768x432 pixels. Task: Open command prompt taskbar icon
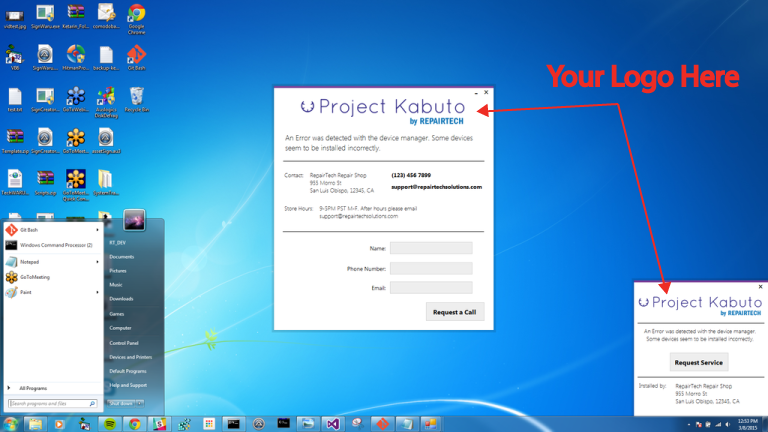pos(234,424)
